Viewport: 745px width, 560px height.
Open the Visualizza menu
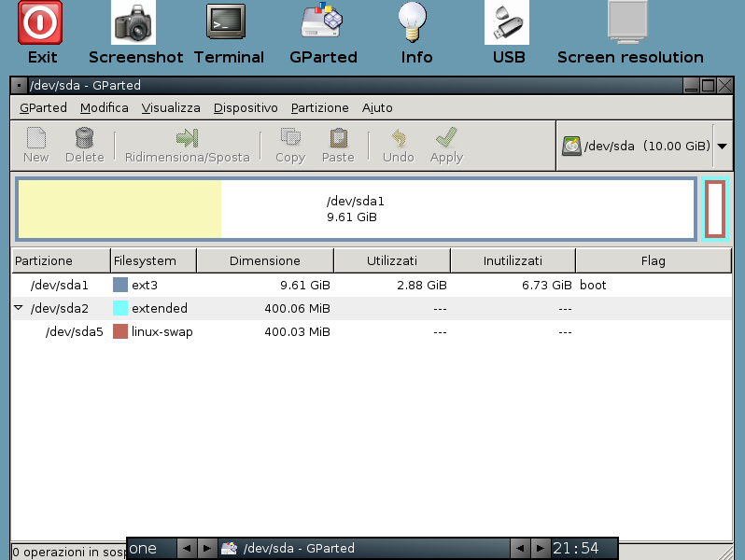click(171, 108)
